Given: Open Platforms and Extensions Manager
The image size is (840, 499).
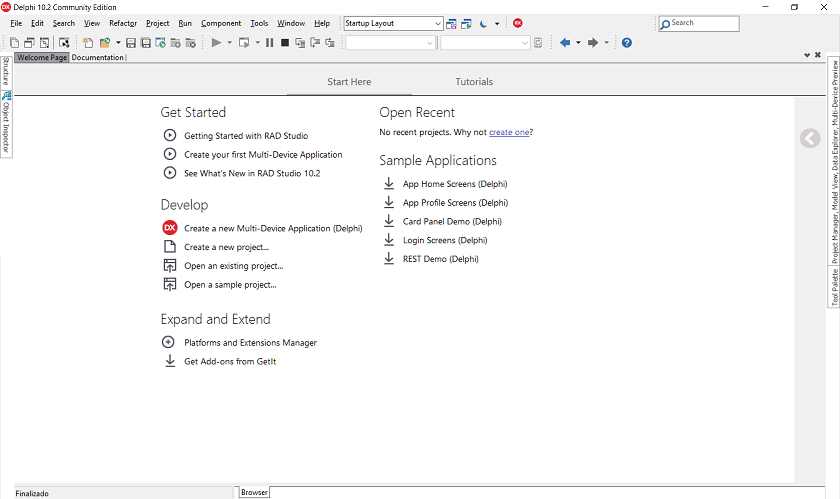Looking at the screenshot, I should click(250, 342).
